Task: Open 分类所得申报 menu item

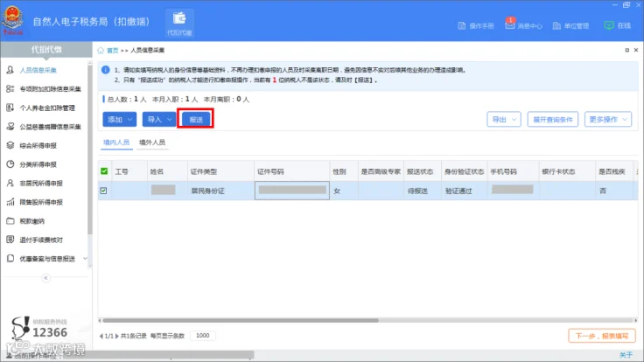Action: 38,164
